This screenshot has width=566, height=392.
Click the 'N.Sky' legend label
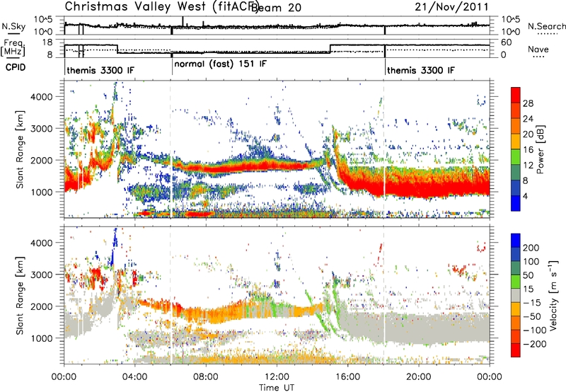tap(13, 26)
